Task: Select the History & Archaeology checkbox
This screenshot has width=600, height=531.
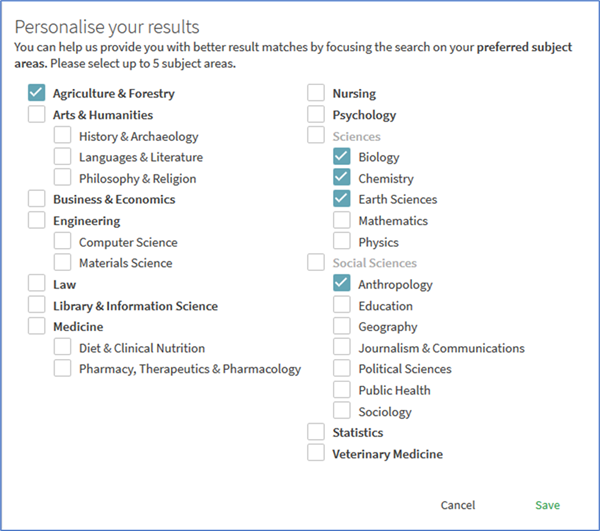Action: (63, 136)
